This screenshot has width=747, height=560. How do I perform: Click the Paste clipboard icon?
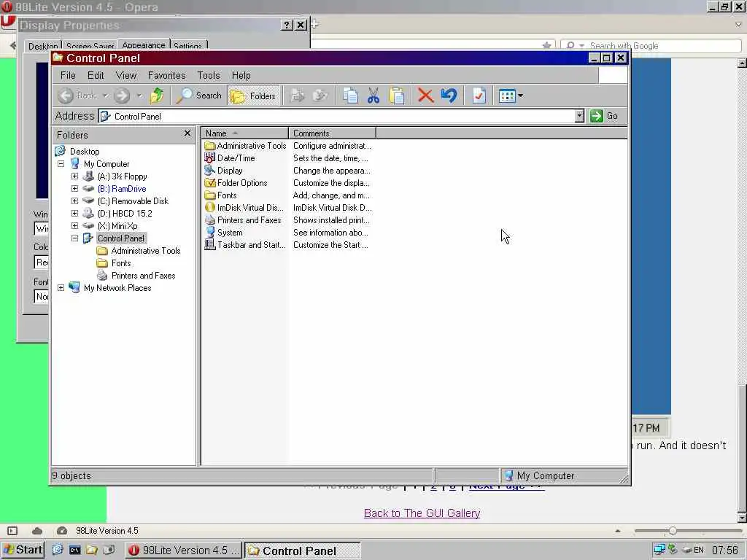tap(396, 96)
